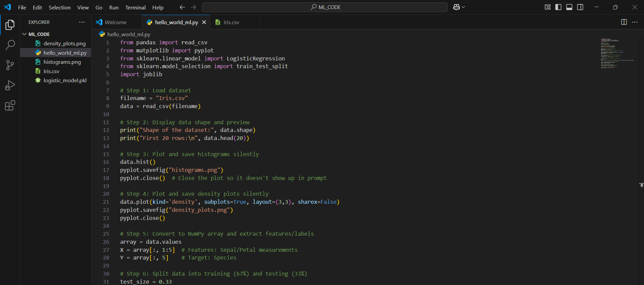The height and width of the screenshot is (285, 644).
Task: Click the LogisticRegression import name
Action: coord(256,58)
